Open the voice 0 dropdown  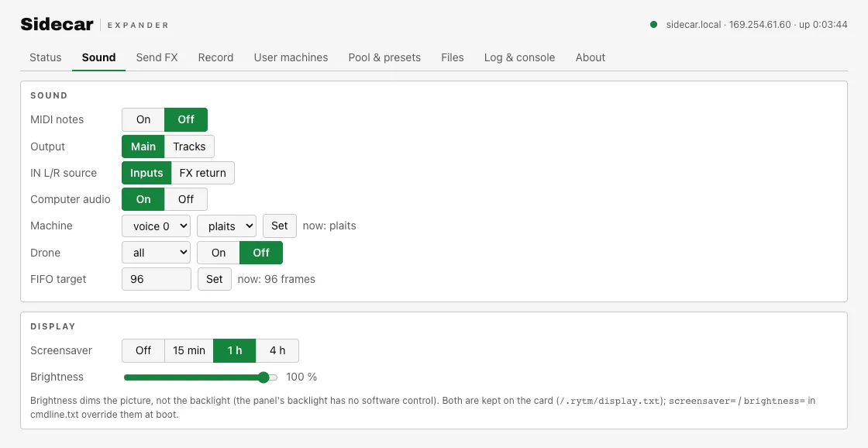(156, 226)
